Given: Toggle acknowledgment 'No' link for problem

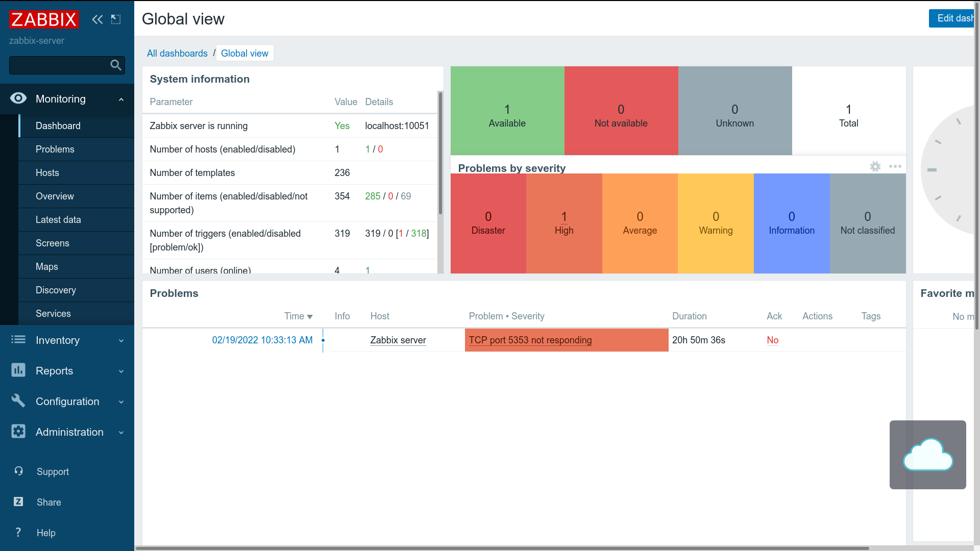Looking at the screenshot, I should [772, 340].
